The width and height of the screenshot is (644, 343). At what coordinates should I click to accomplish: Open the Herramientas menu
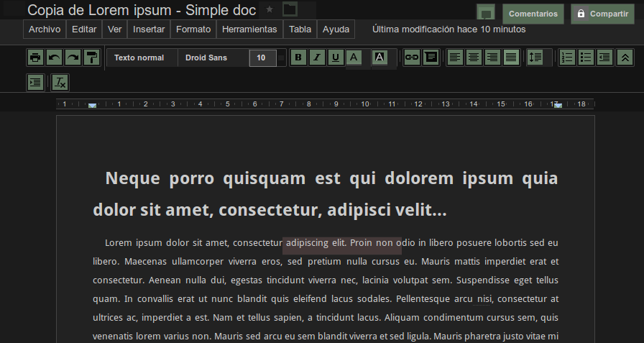(249, 29)
